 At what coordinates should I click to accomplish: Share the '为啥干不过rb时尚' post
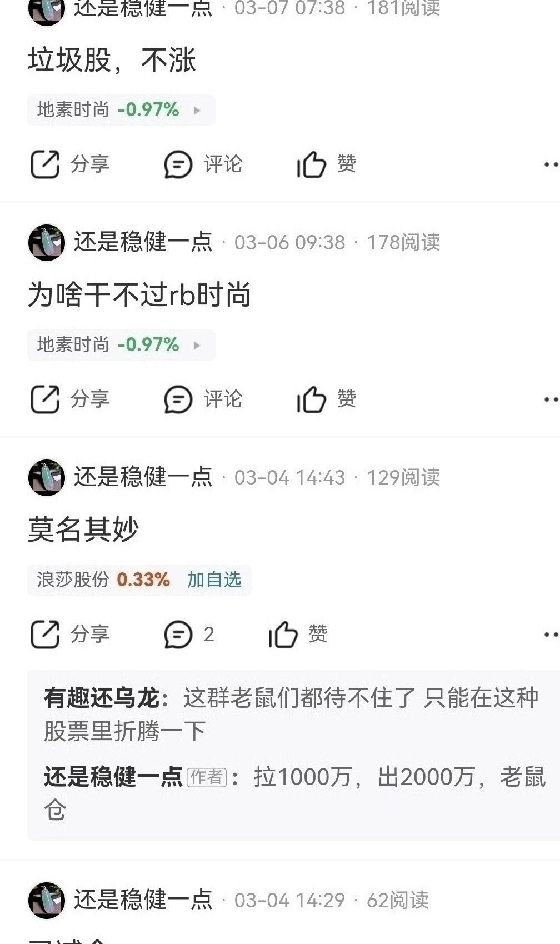[x=45, y=399]
